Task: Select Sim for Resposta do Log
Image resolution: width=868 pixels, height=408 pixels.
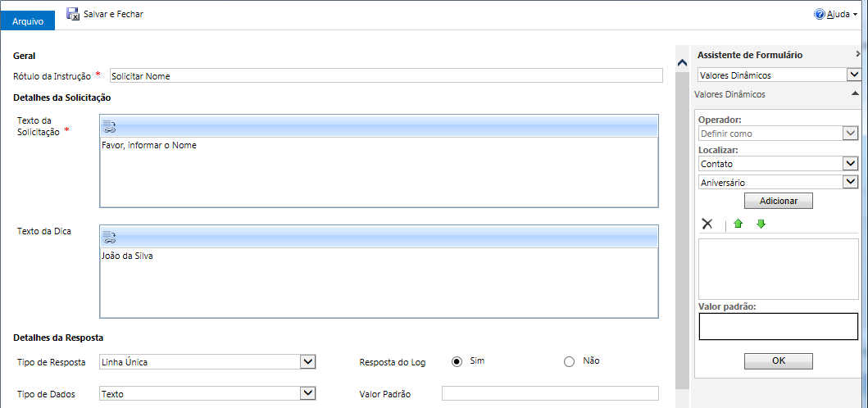Action: point(457,361)
